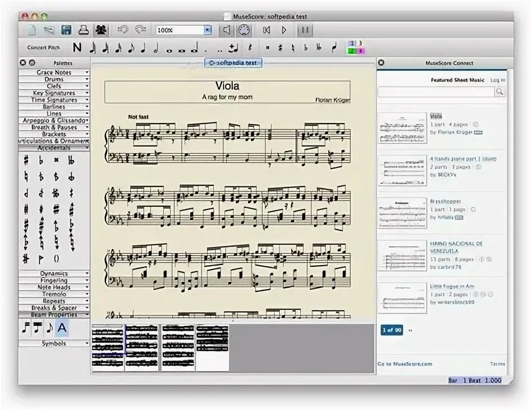532x410 pixels.
Task: Toggle MIDI input button
Action: [x=244, y=30]
